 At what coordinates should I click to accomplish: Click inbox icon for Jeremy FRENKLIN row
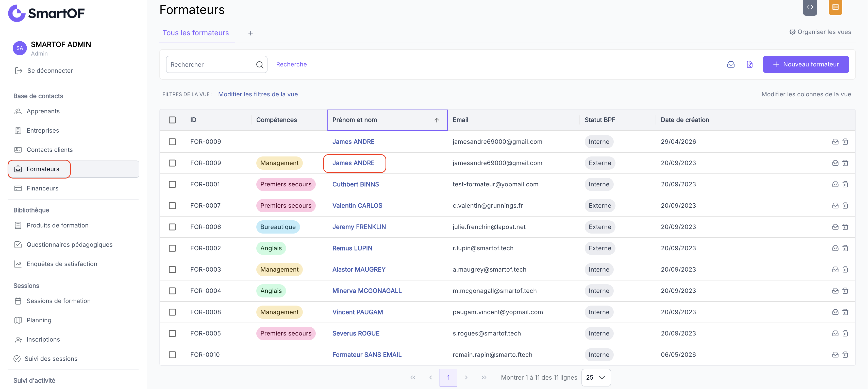[835, 227]
